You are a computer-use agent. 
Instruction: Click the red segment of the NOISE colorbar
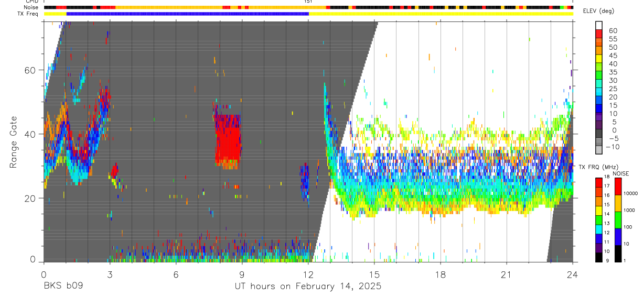[618, 186]
